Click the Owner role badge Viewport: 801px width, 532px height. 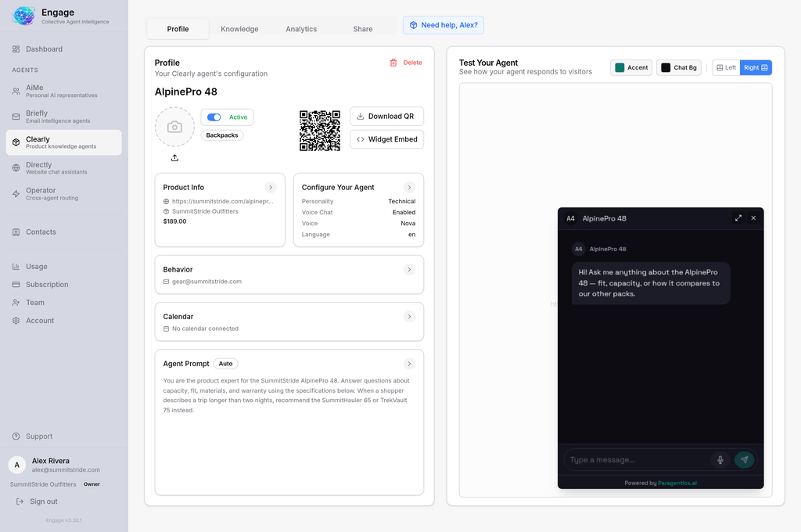point(92,484)
